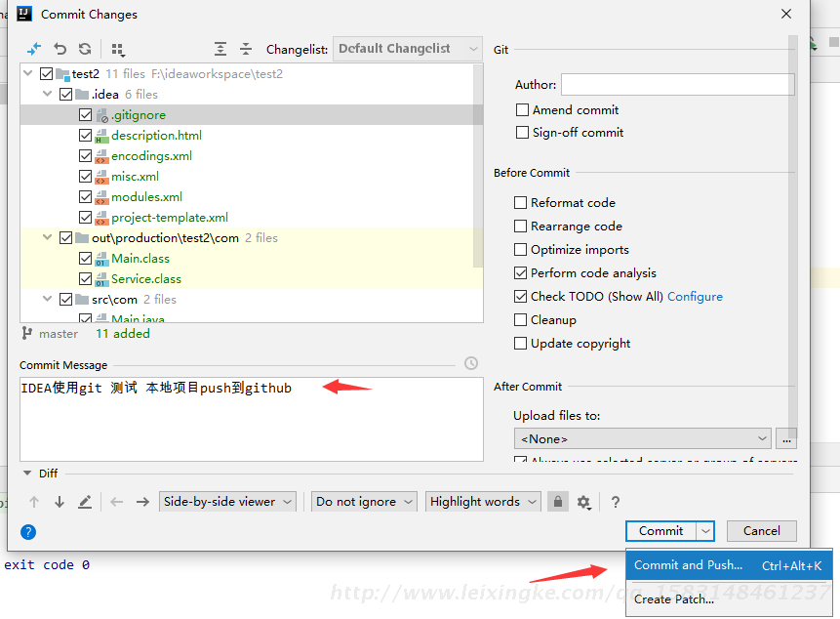
Task: Click the IntelliJ IDEA logo in title bar
Action: coord(24,13)
